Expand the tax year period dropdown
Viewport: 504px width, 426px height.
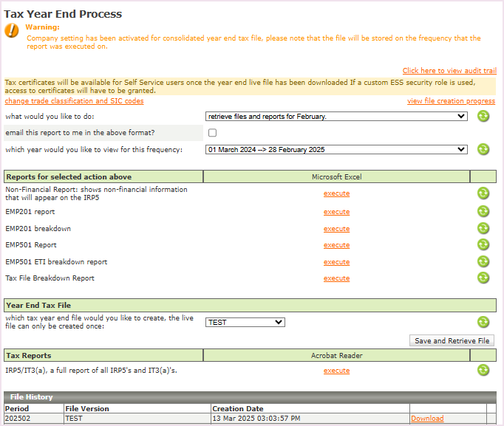click(x=336, y=149)
